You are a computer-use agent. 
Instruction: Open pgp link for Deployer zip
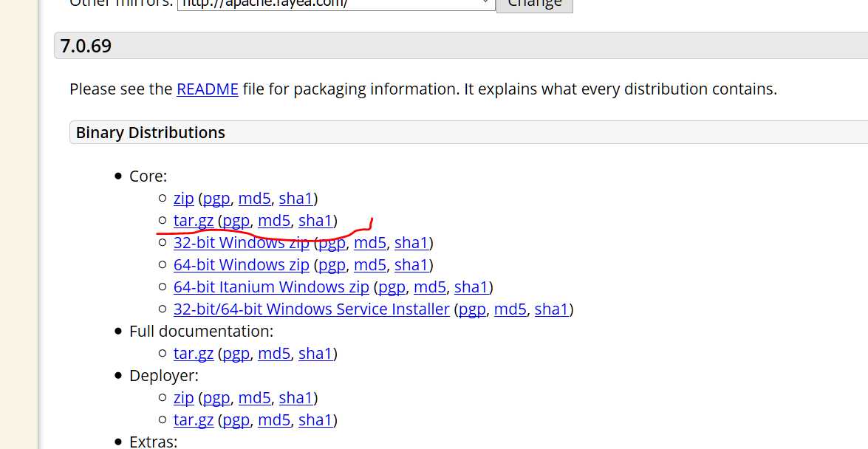[x=216, y=397]
